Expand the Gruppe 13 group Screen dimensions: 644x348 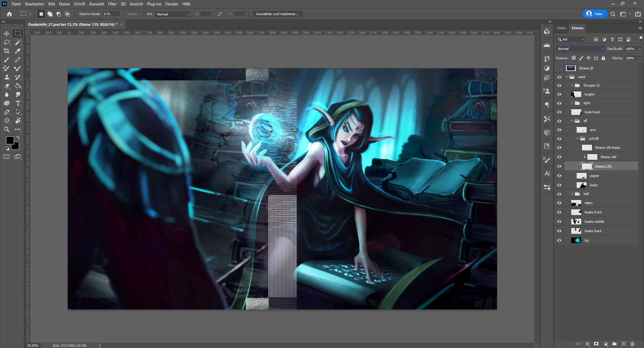coord(572,85)
